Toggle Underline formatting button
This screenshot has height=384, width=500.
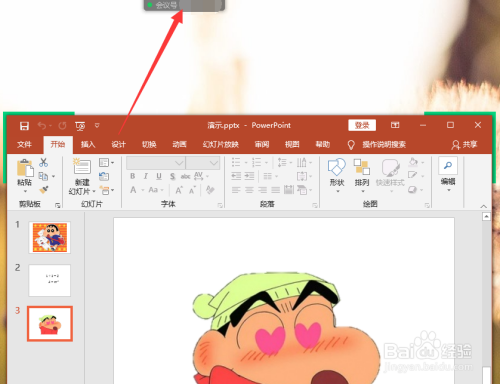point(159,176)
